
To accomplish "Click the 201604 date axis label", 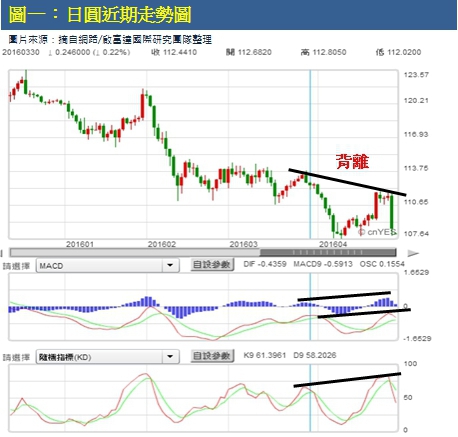I will point(333,244).
